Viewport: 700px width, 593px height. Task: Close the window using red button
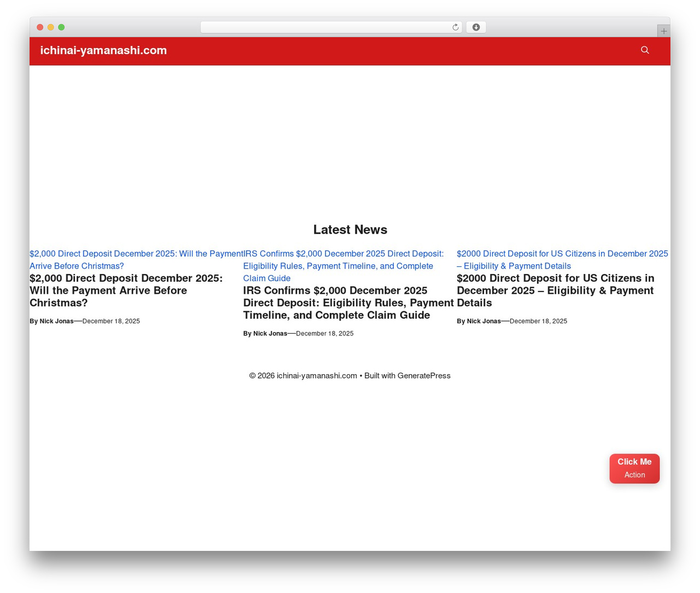(40, 27)
